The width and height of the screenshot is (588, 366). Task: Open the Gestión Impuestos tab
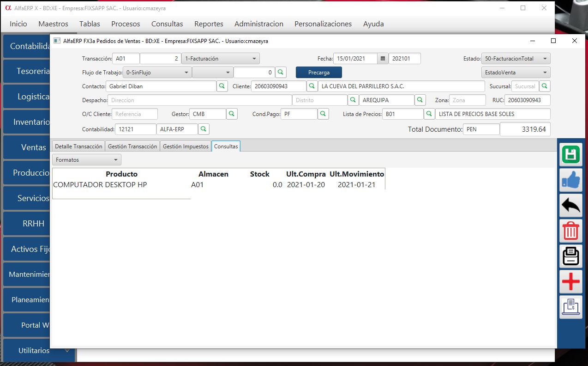[x=186, y=146]
